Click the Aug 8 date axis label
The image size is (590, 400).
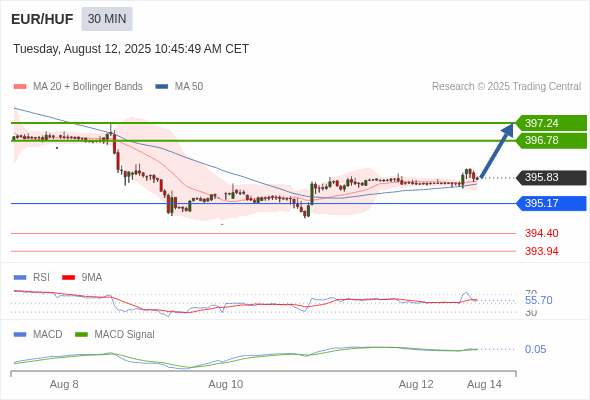(x=64, y=384)
